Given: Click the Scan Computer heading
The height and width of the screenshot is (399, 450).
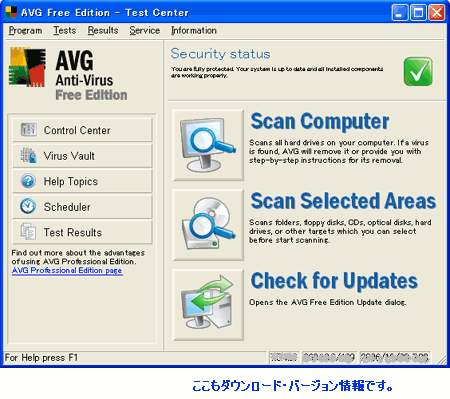Looking at the screenshot, I should [320, 121].
